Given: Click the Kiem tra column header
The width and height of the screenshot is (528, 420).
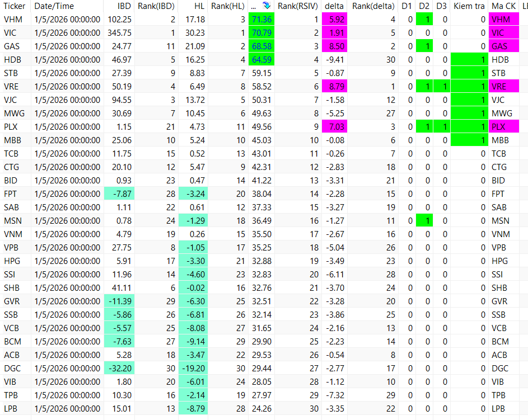Looking at the screenshot, I should coord(469,6).
